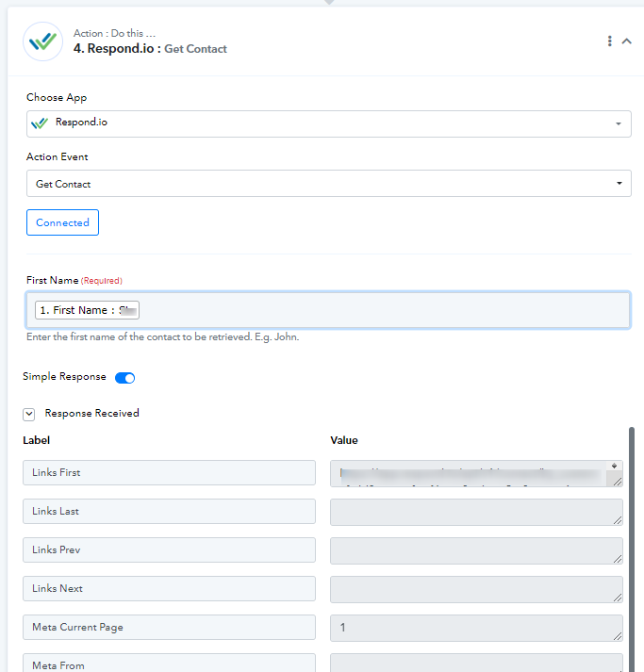The width and height of the screenshot is (644, 672).
Task: Click the 'Response Received' label text
Action: click(x=91, y=413)
